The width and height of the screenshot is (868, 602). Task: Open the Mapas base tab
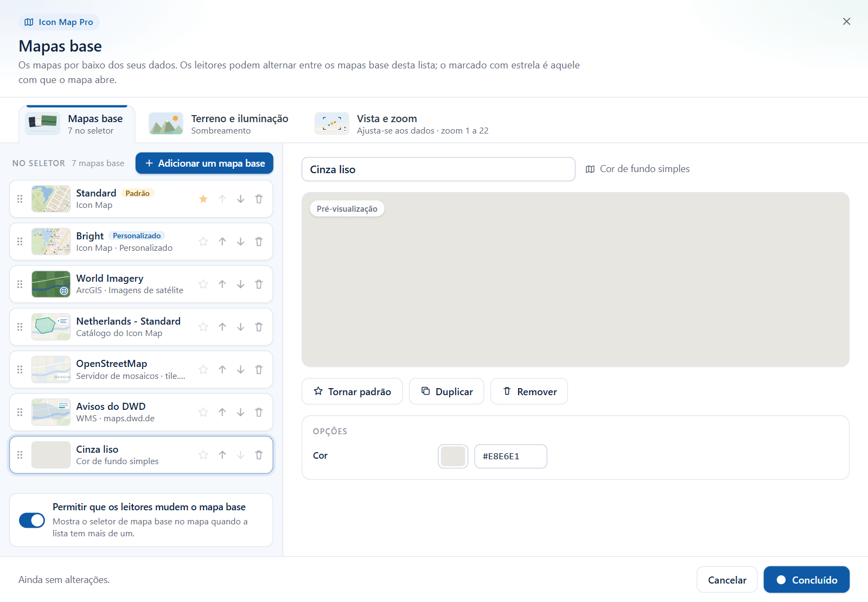(x=76, y=124)
